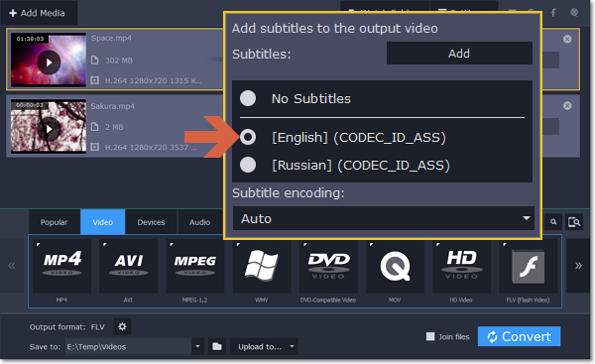595x364 pixels.
Task: Switch to the Audio tab
Action: point(200,222)
